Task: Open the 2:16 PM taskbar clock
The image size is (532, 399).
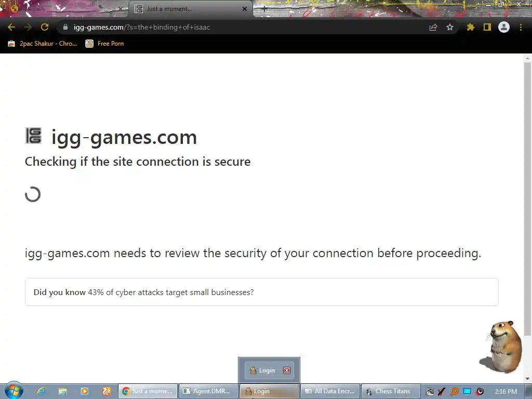Action: tap(506, 392)
